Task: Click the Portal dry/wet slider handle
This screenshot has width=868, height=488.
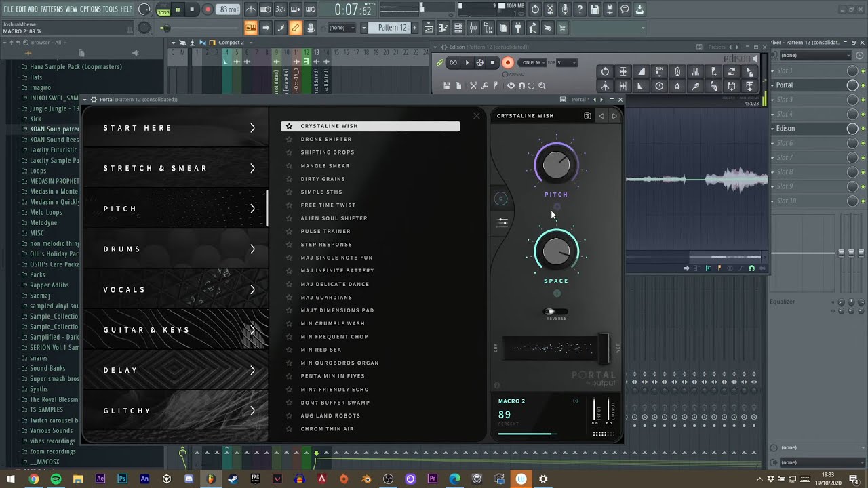Action: 603,348
